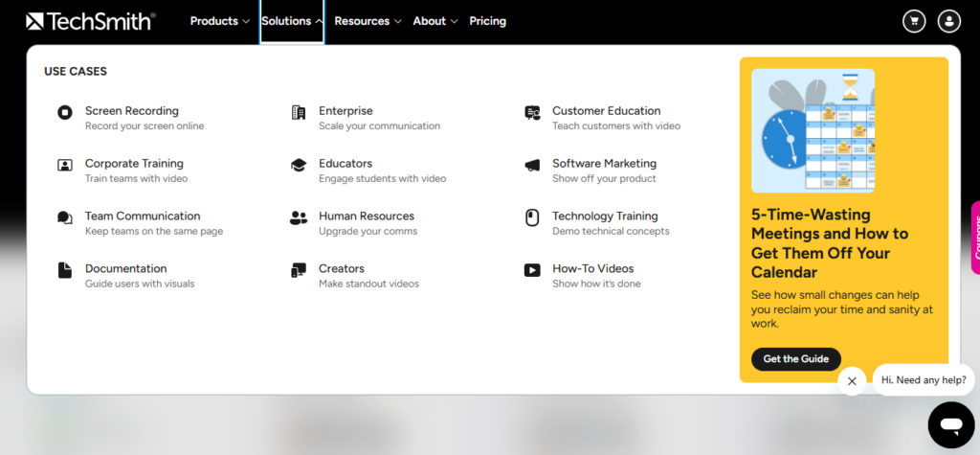980x455 pixels.
Task: Expand the Products dropdown menu
Action: point(219,21)
